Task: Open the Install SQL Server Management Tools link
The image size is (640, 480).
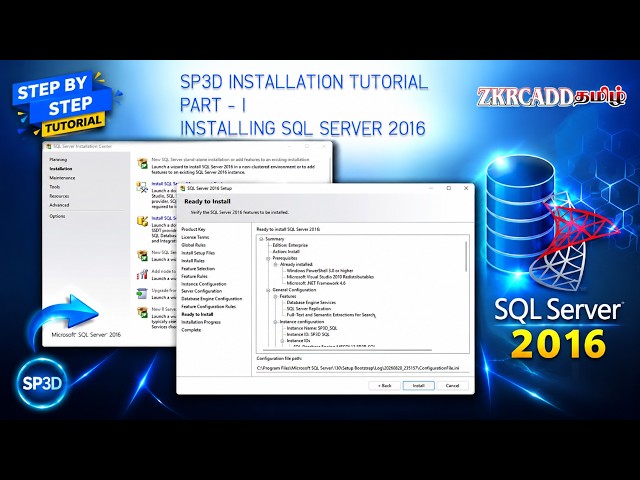Action: click(x=164, y=184)
